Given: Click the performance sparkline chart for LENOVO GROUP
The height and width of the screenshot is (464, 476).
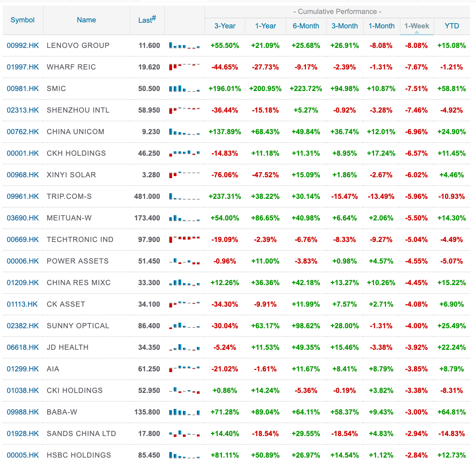Looking at the screenshot, I should (x=184, y=45).
